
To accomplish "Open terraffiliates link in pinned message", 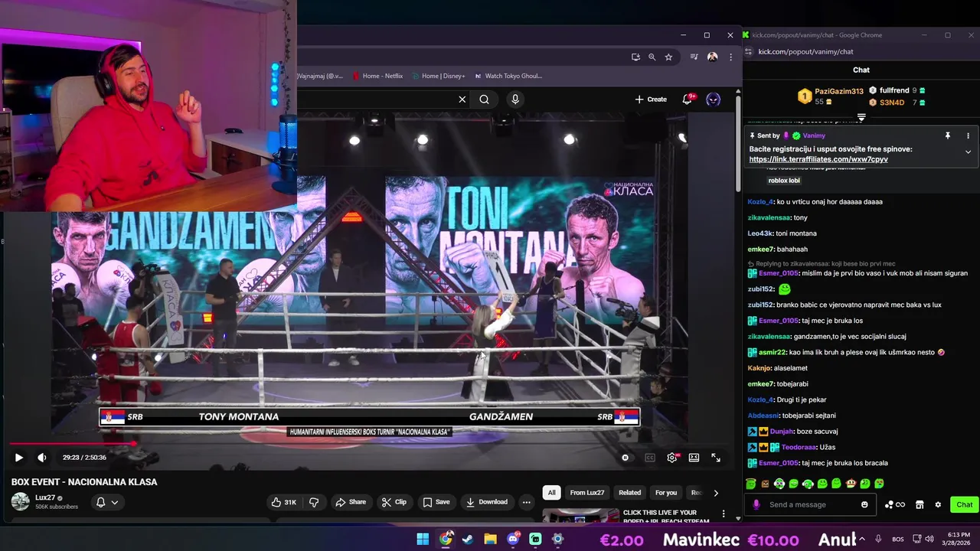I will 818,159.
